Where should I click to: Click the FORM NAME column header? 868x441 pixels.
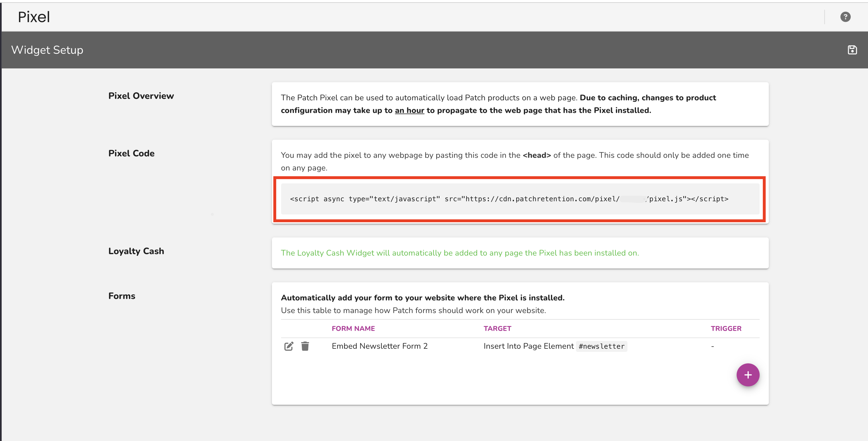[x=353, y=328]
